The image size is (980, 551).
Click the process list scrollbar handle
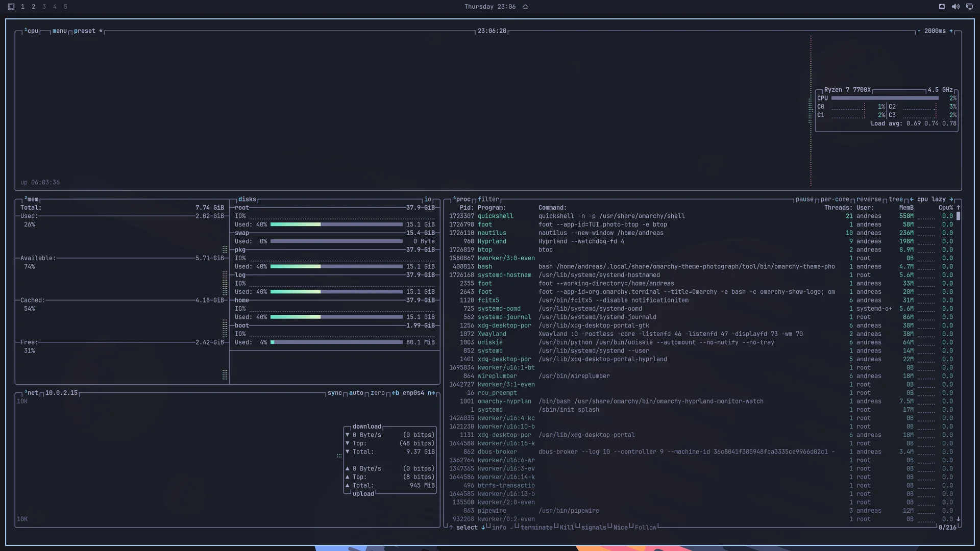point(959,216)
